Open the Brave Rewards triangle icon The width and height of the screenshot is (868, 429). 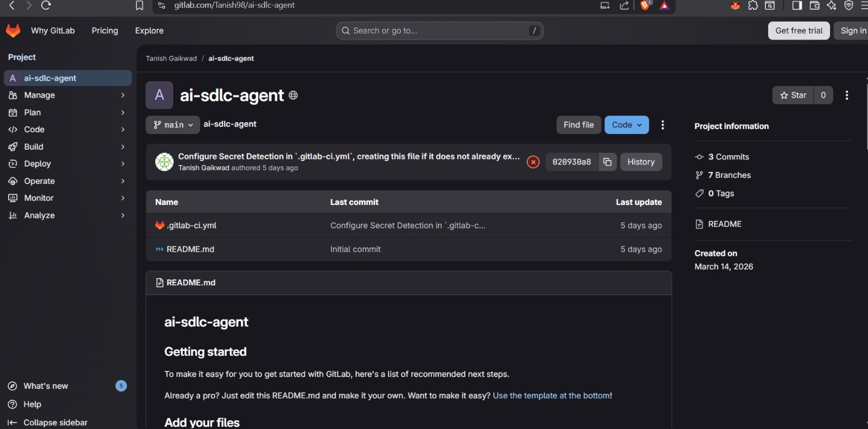665,5
